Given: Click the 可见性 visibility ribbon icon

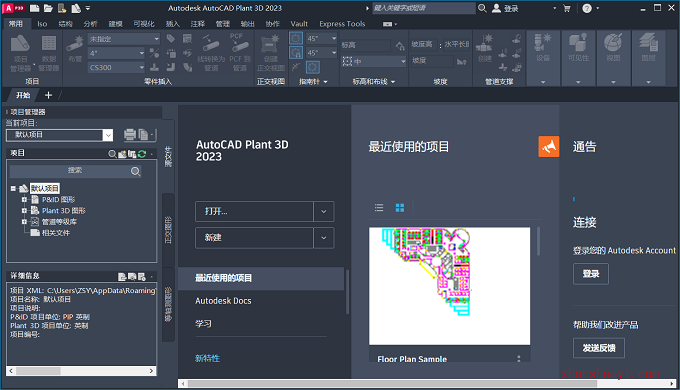Looking at the screenshot, I should coord(578,48).
